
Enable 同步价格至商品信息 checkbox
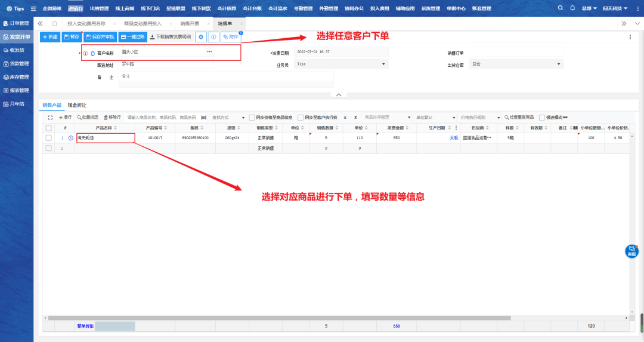tap(252, 118)
